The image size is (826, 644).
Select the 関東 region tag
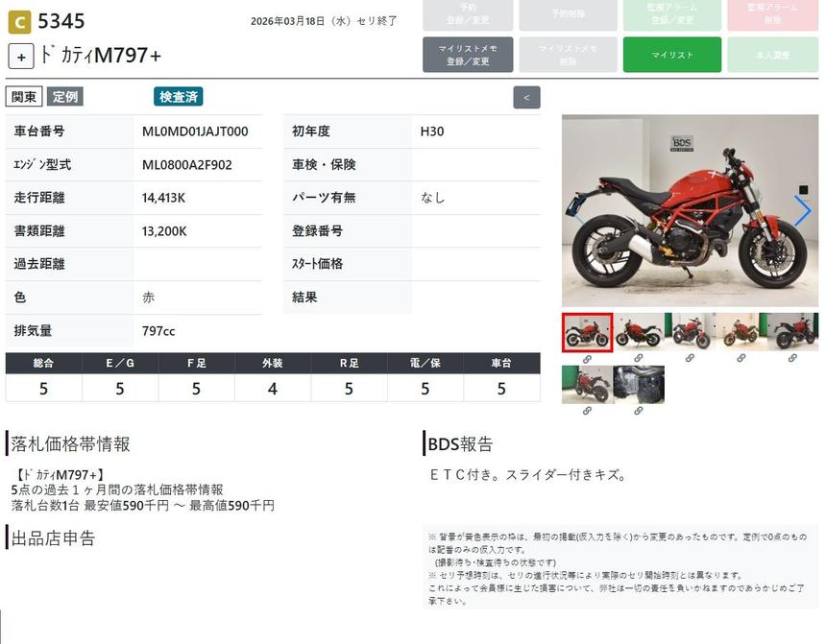tap(24, 97)
